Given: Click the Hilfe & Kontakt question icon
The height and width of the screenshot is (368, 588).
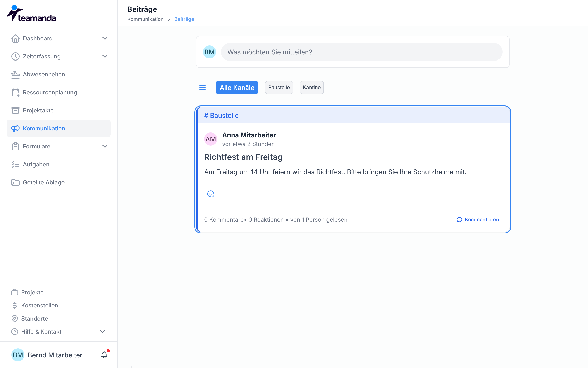Looking at the screenshot, I should point(14,332).
